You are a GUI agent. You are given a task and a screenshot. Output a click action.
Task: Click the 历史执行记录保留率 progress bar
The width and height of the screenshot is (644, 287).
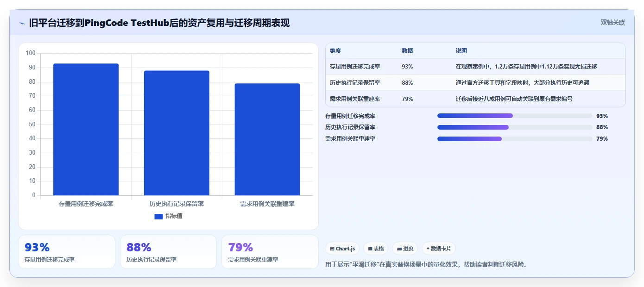pyautogui.click(x=515, y=127)
